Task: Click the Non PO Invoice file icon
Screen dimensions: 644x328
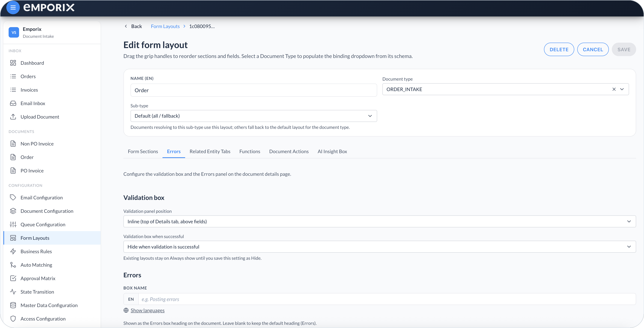Action: pos(13,144)
